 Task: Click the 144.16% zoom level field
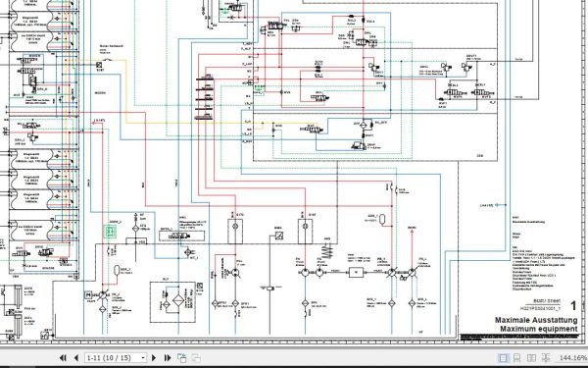point(572,358)
